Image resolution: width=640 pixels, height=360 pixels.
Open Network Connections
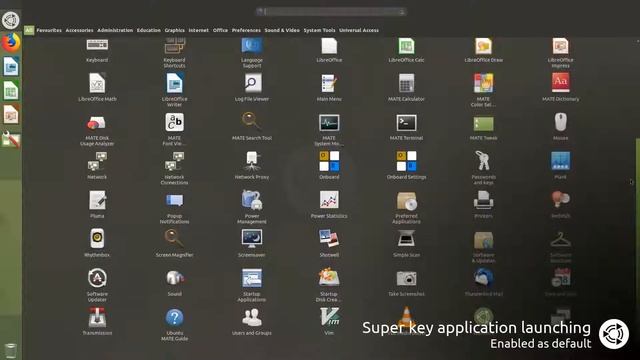point(174,168)
